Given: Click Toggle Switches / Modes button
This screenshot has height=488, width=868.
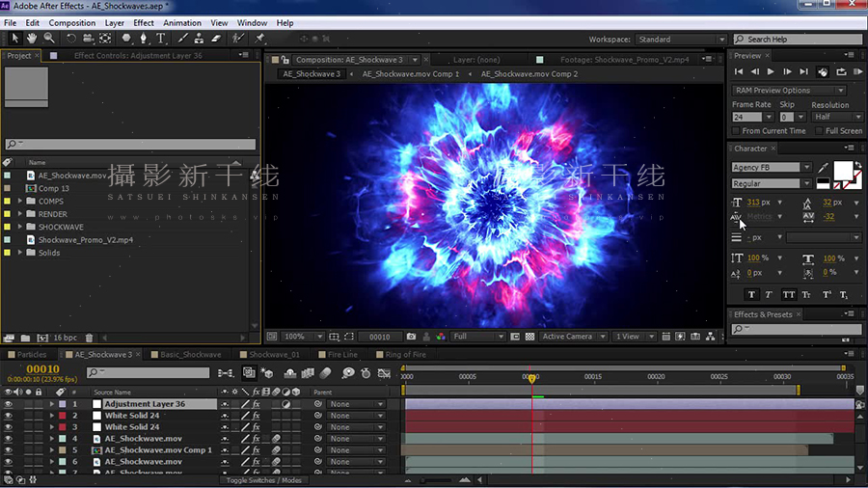Looking at the screenshot, I should tap(263, 480).
